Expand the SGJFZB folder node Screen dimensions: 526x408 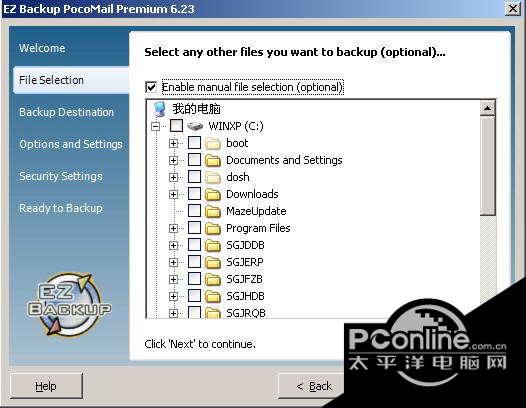(x=173, y=279)
